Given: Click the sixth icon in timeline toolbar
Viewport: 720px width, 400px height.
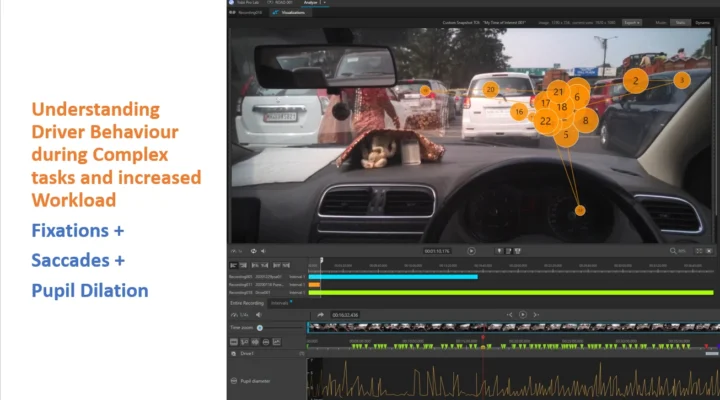Looking at the screenshot, I should (286, 265).
